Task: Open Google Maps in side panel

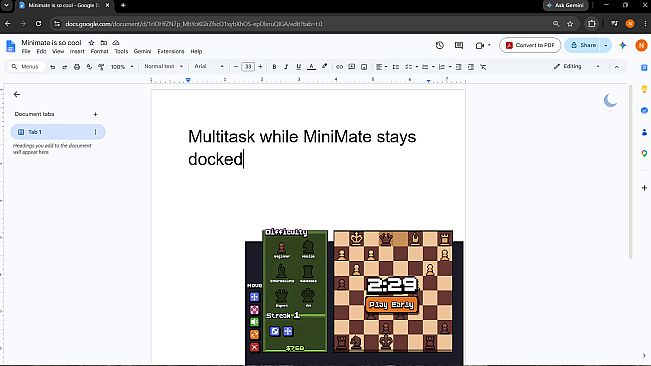Action: coord(644,153)
